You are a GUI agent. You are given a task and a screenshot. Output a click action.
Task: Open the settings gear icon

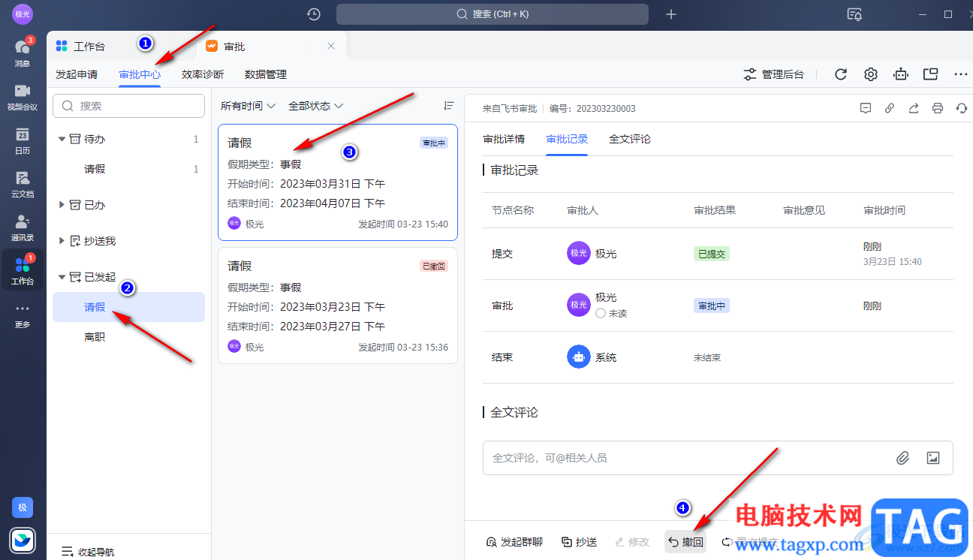[x=871, y=74]
